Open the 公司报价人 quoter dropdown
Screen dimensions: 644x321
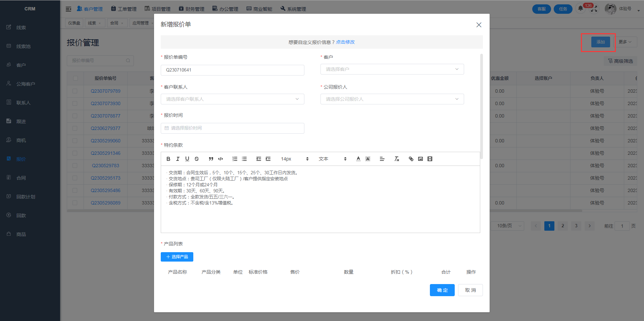click(392, 99)
